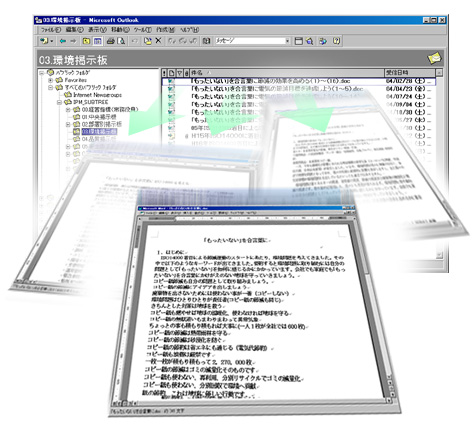Viewport: 475px width, 436px height.
Task: Click the Print Preview icon
Action: click(x=122, y=41)
